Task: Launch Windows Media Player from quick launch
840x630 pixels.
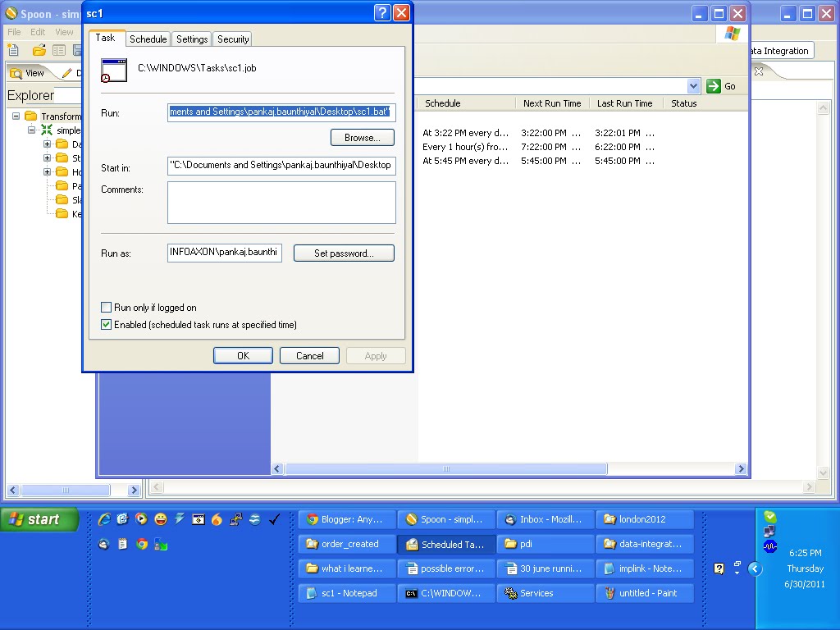Action: 140,518
